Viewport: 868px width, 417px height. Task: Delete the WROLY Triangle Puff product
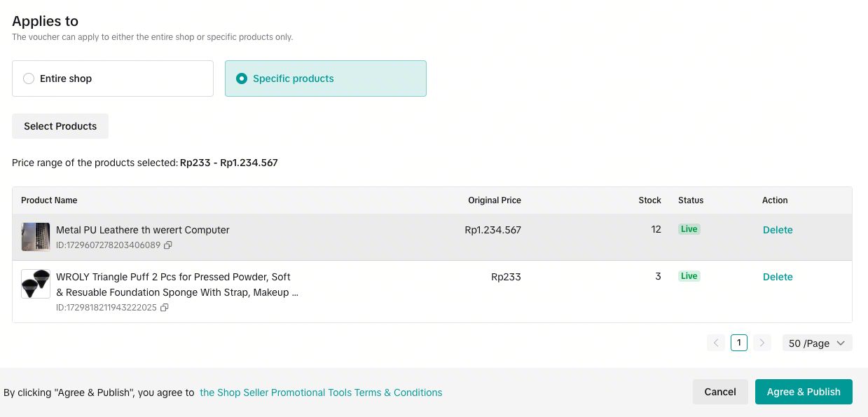[x=778, y=277]
